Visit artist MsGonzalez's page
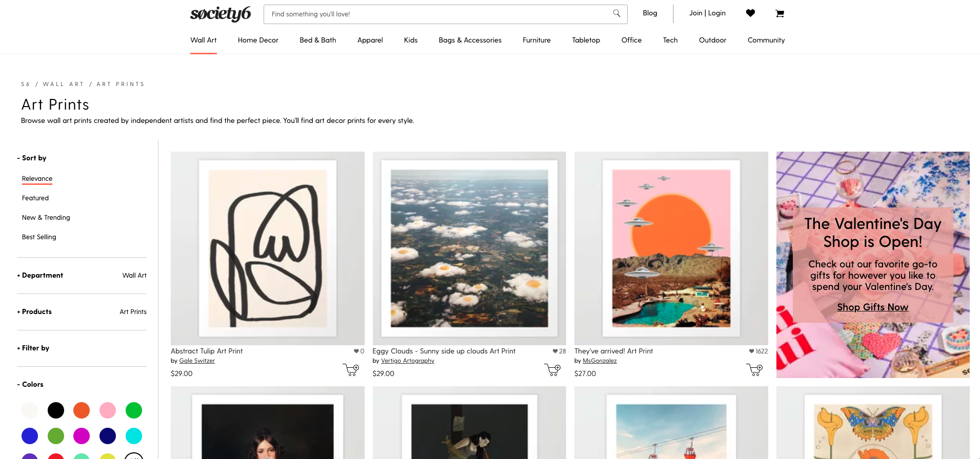Image resolution: width=980 pixels, height=459 pixels. tap(599, 361)
